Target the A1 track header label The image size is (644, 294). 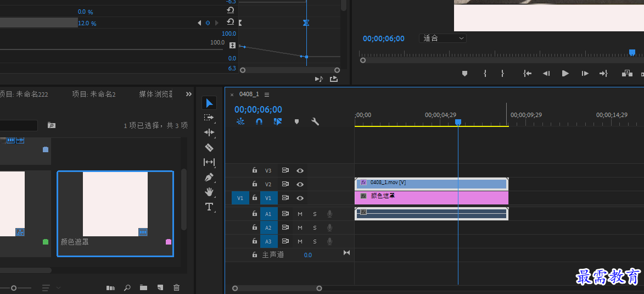tap(268, 214)
